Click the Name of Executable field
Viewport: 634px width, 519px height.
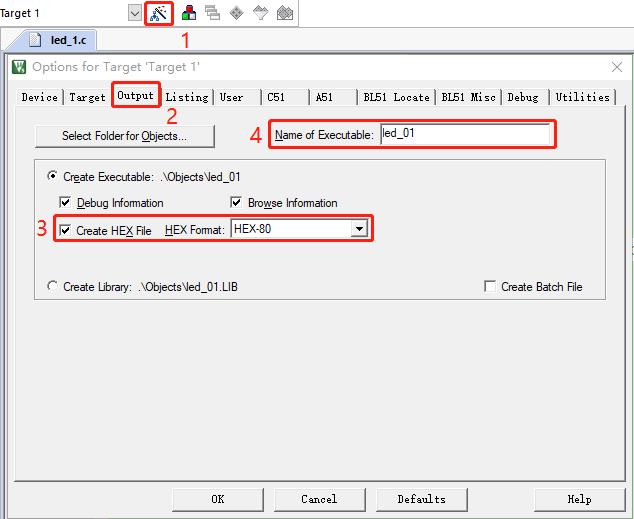coord(465,134)
